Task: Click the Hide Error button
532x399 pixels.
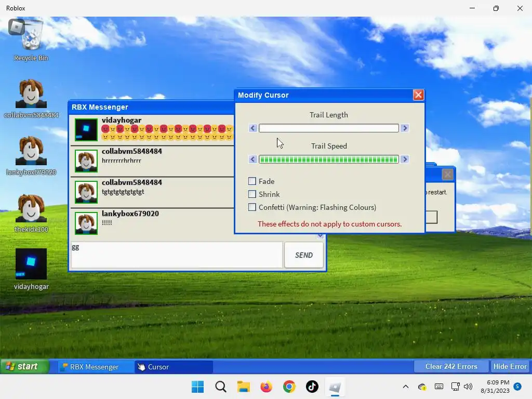Action: 510,366
